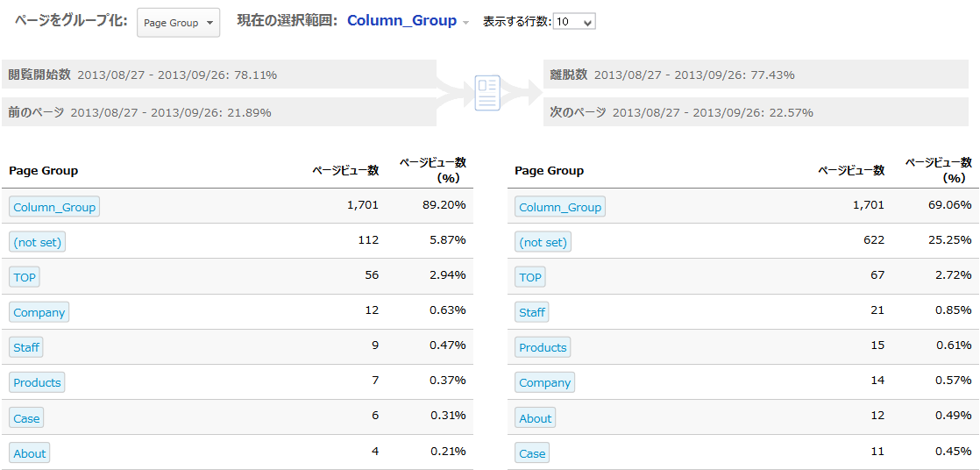Screen dimensions: 980x470
Task: Select (not set) in right table
Action: pos(543,242)
